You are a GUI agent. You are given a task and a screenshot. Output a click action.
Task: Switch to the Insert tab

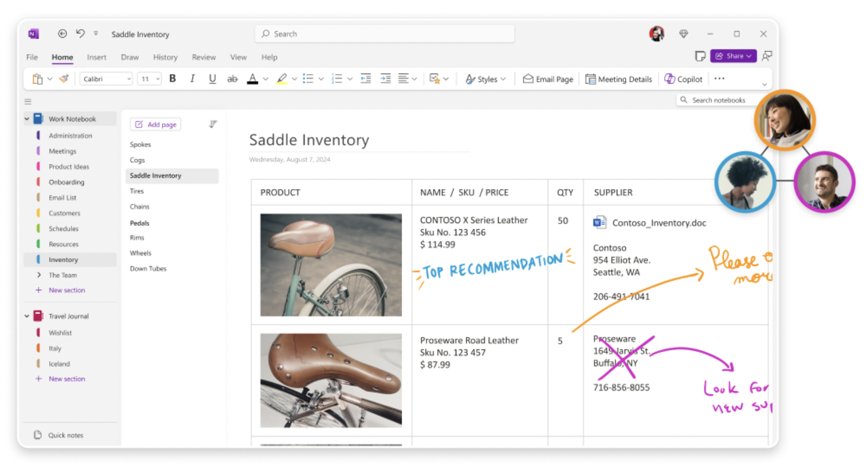point(96,57)
